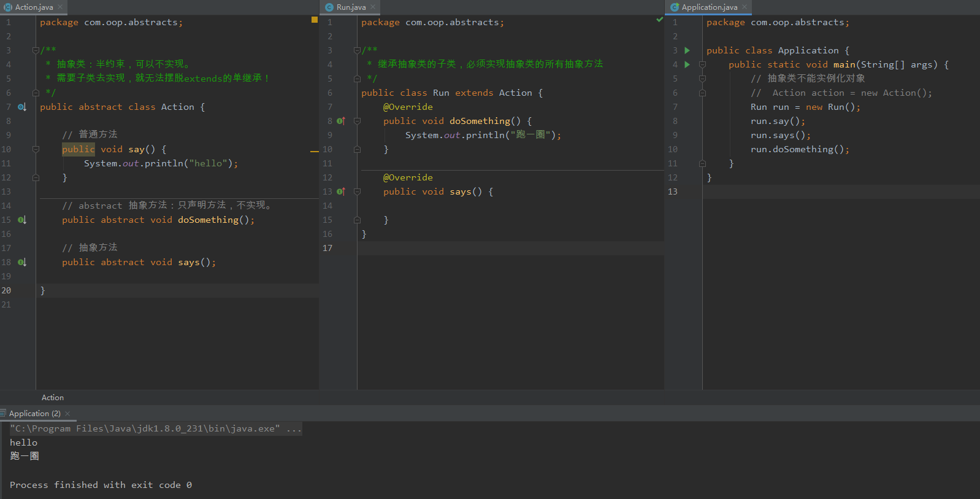Click the class file icon on Action.java tab
Viewport: 980px width, 499px height.
pos(8,7)
